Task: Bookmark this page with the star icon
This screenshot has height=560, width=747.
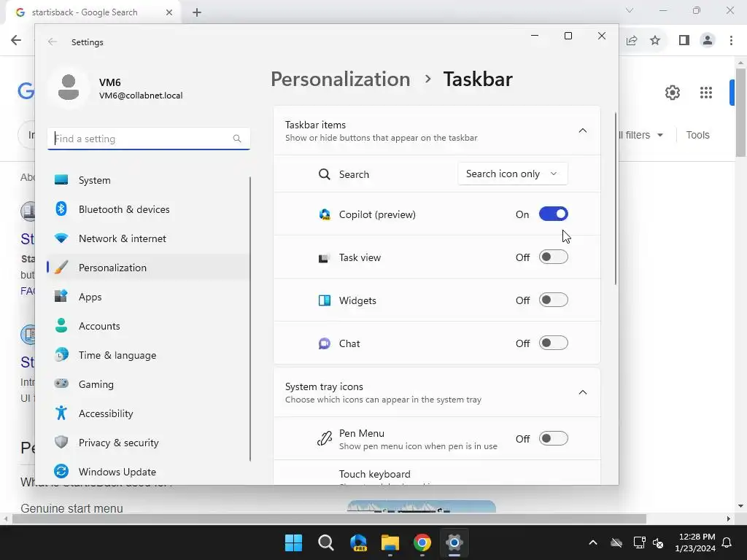Action: [x=655, y=40]
